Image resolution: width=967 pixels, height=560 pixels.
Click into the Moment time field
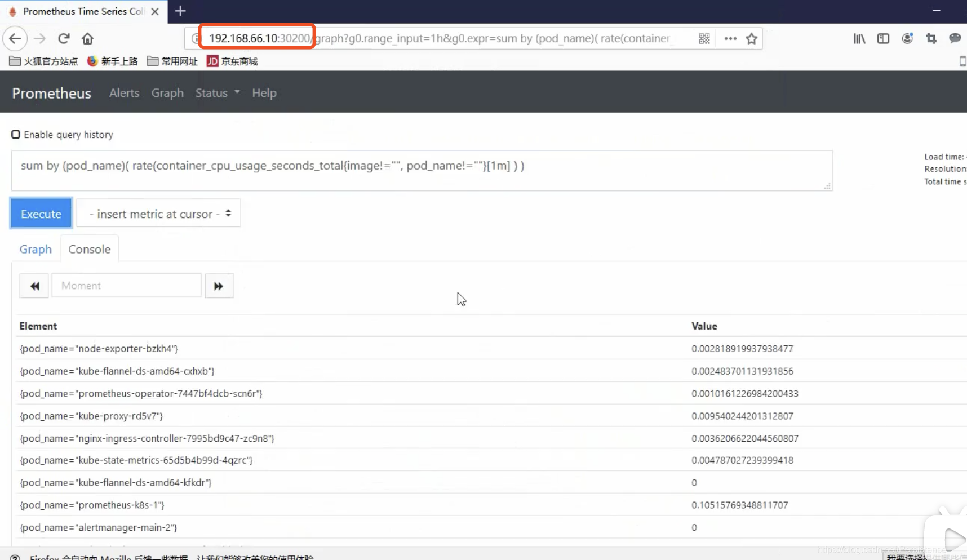[126, 286]
